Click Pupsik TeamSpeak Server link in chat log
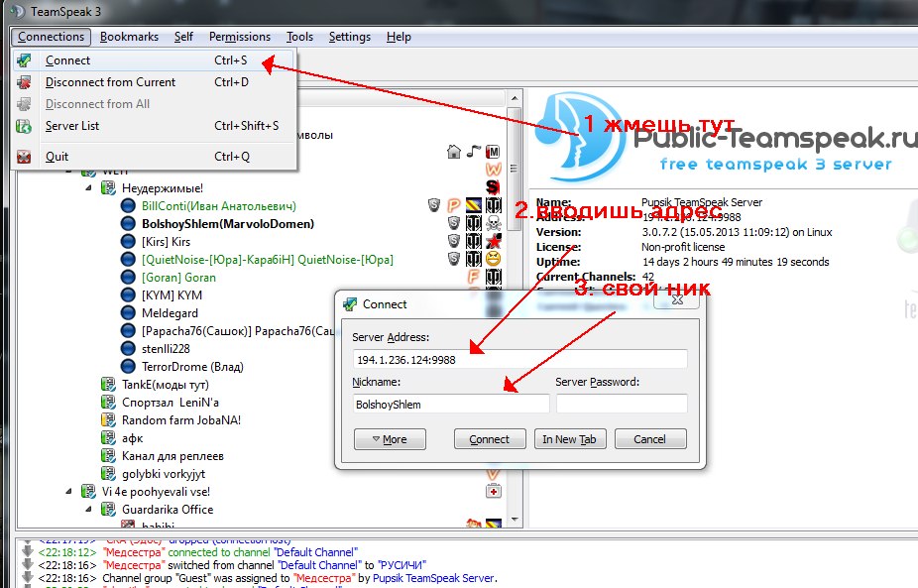Screen dimensions: 918x588 point(433,578)
